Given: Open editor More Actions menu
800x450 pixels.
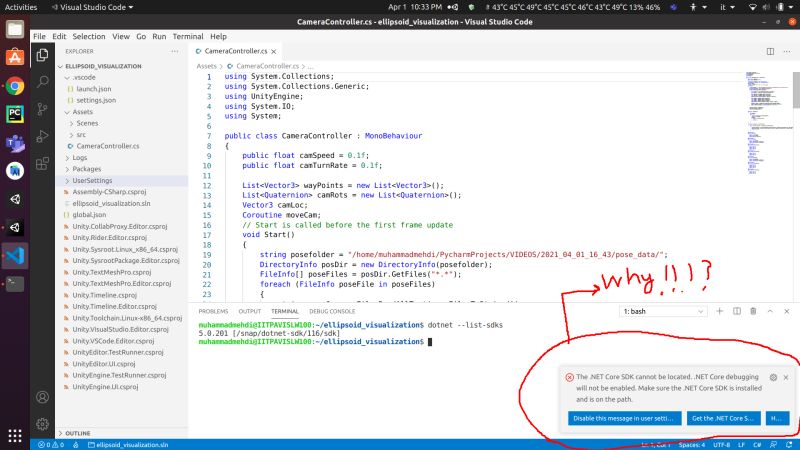Looking at the screenshot, I should (787, 52).
